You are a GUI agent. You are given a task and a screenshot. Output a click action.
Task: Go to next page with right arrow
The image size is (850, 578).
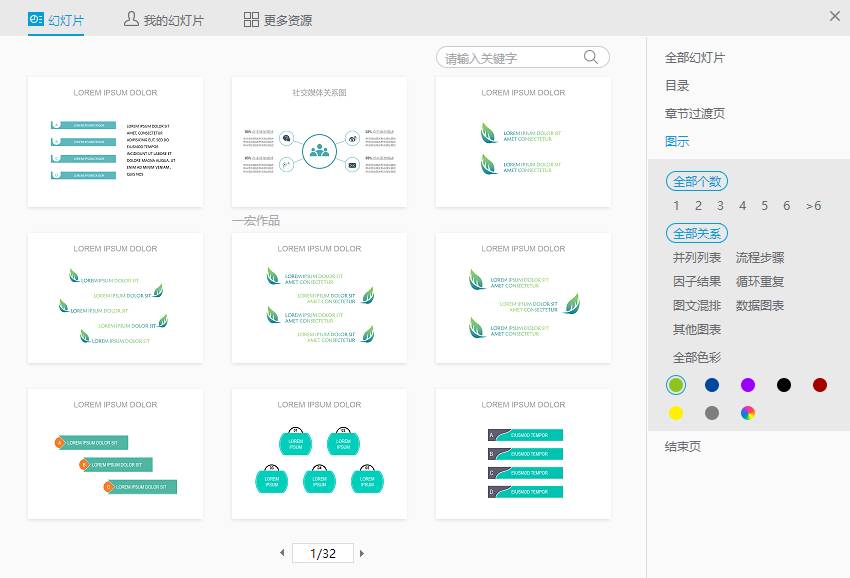362,553
